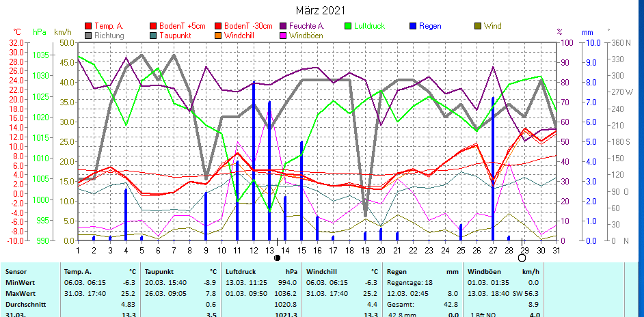
Task: Select the green Luftdruck legend swatch
Action: 348,26
